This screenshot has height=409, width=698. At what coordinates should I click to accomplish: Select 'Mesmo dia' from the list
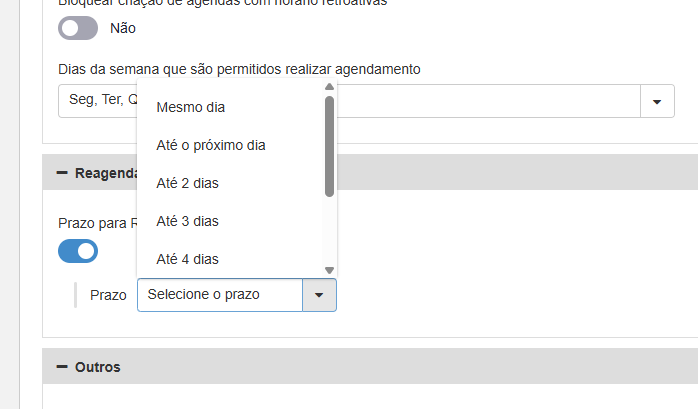point(191,107)
